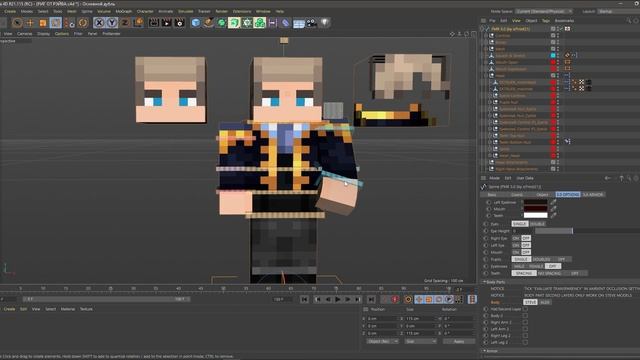Open the viewport Cameras menu
The image size is (640, 360).
[24, 34]
